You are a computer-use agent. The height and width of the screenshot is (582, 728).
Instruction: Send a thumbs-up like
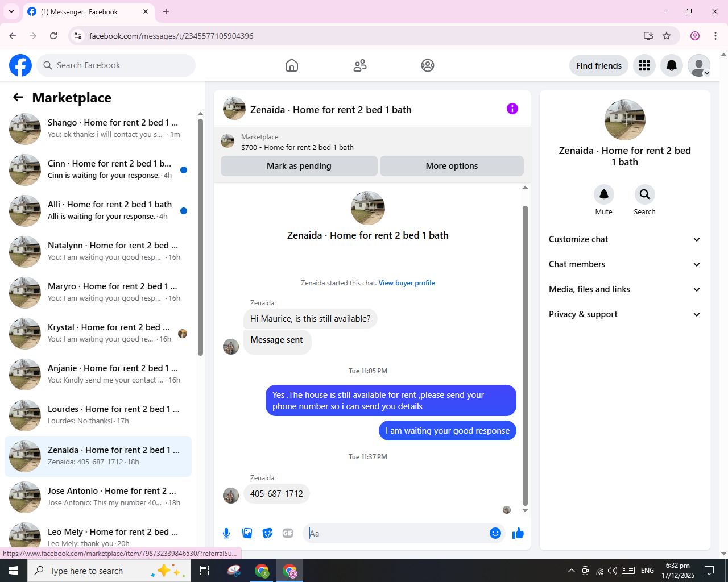click(518, 533)
